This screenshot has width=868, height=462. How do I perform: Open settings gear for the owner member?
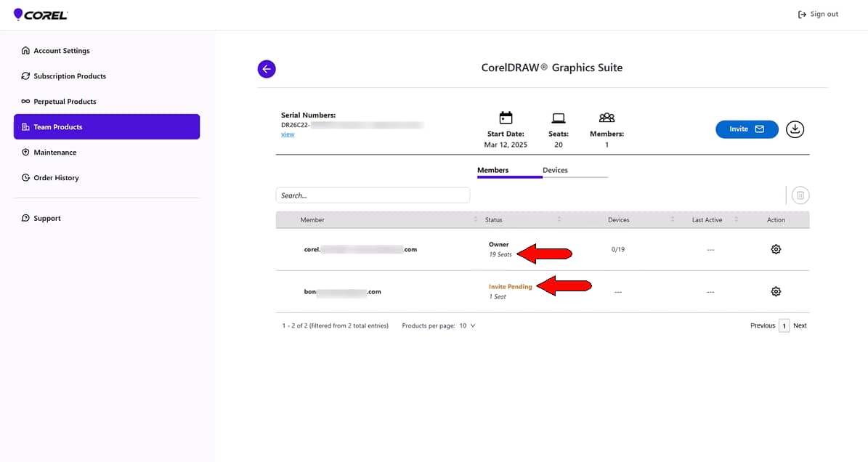[x=776, y=249]
